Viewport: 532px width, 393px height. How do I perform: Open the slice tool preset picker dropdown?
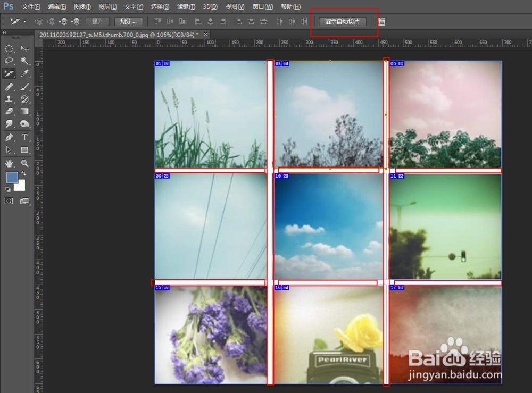(25, 22)
